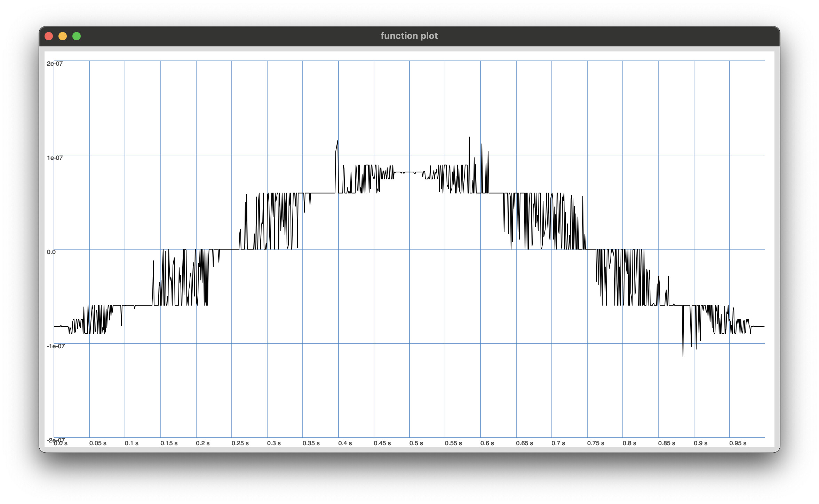Click the 0.6 s x-axis label
This screenshot has width=819, height=504.
click(x=487, y=443)
